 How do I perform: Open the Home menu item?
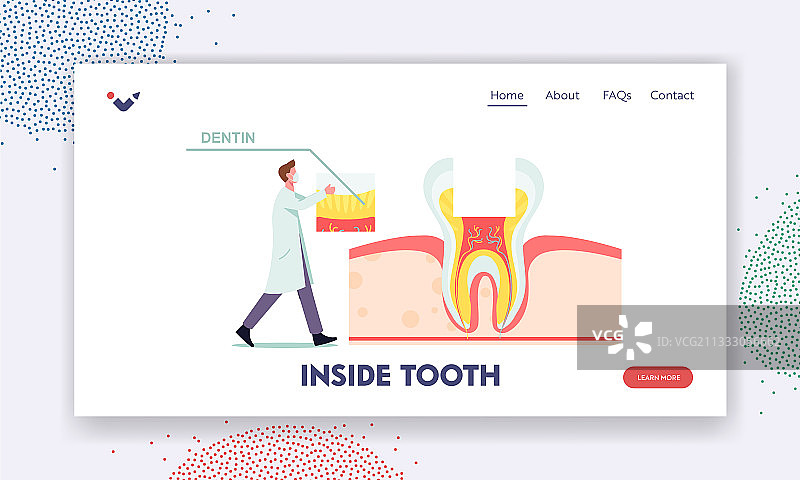(x=507, y=95)
